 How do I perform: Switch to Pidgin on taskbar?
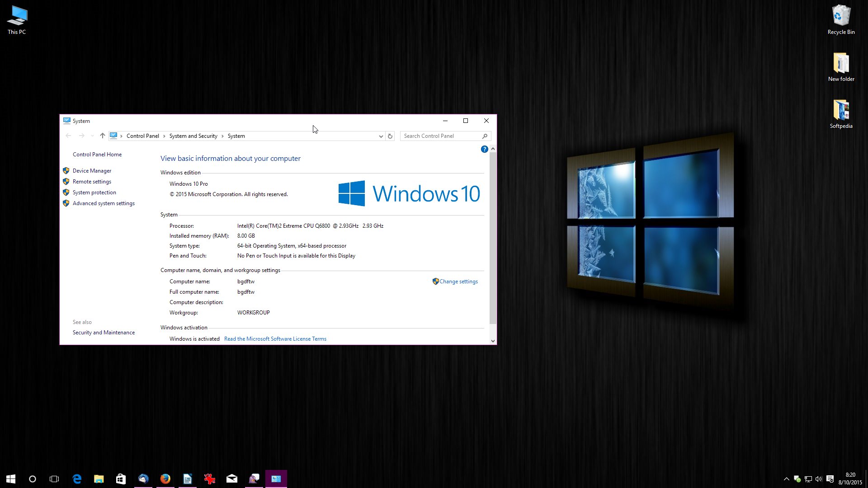pyautogui.click(x=254, y=479)
